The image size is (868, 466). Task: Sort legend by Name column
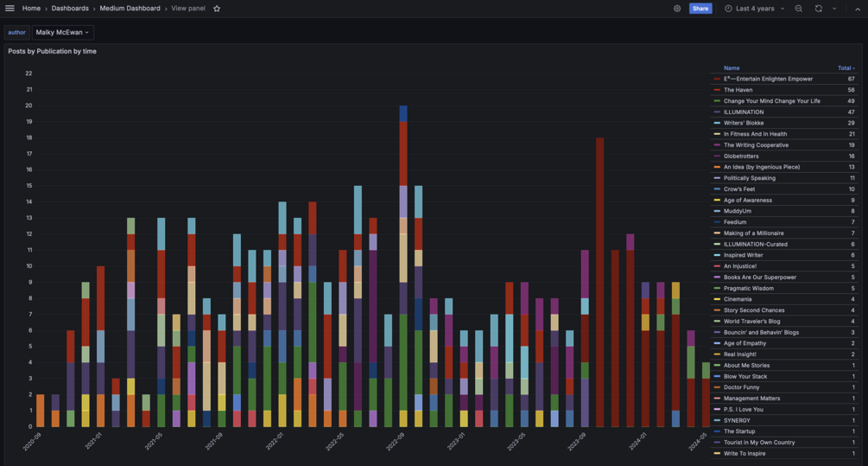click(x=732, y=68)
